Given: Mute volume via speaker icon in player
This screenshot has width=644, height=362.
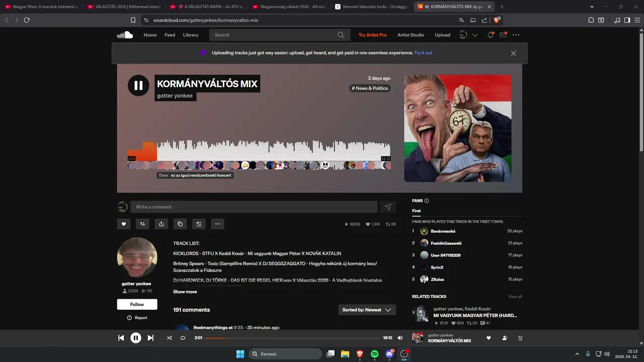Looking at the screenshot, I should (400, 338).
